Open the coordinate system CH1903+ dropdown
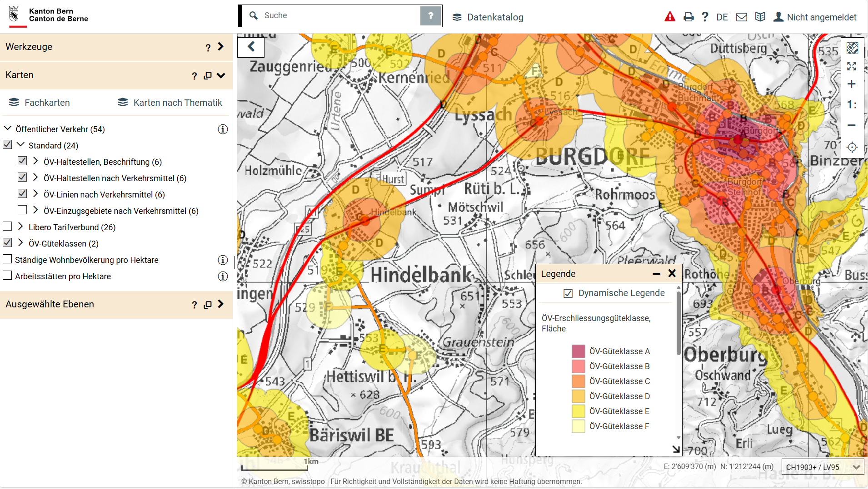 pos(822,467)
